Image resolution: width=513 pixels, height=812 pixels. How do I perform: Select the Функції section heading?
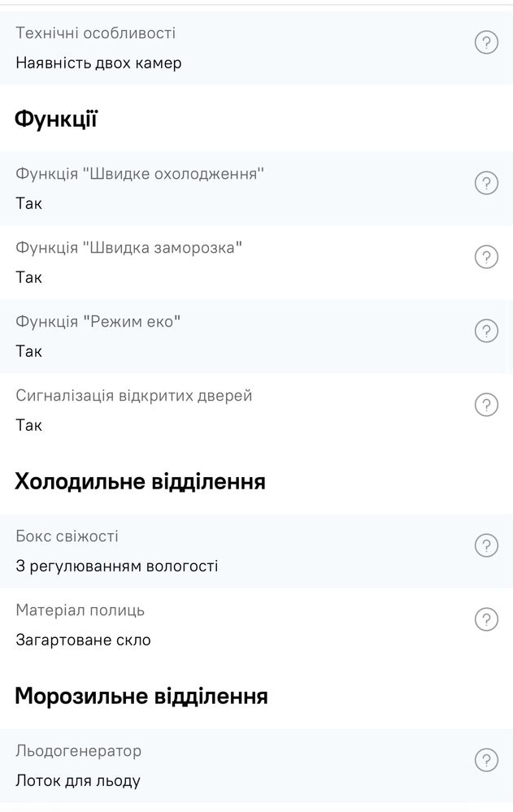point(56,119)
